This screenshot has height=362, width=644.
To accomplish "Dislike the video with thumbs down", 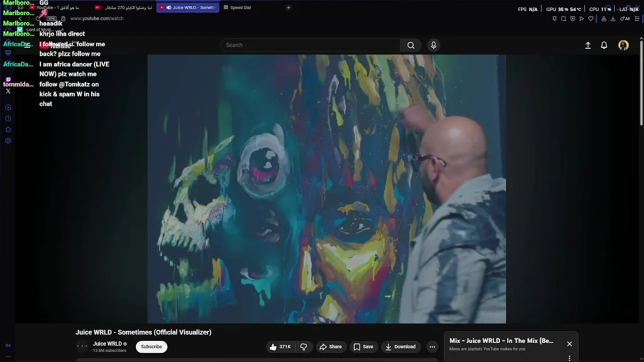I will coord(303,347).
